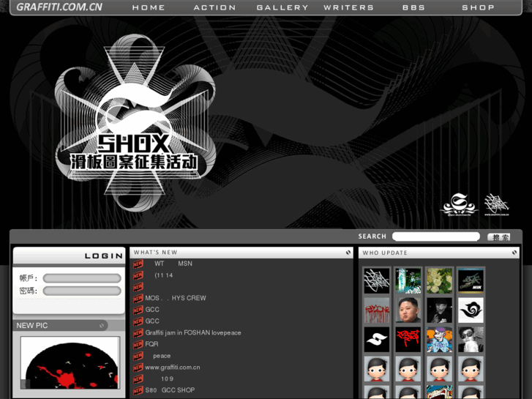This screenshot has height=399, width=532.
Task: Open the dark figure photo avatar
Action: (x=439, y=310)
